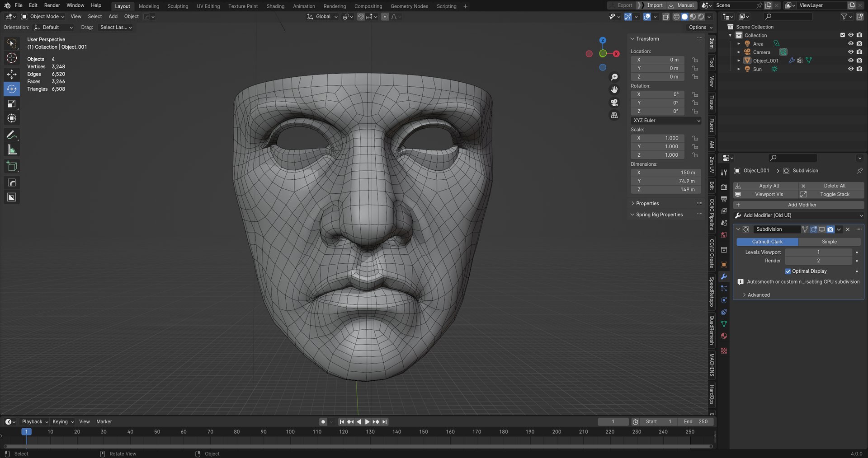Expand Object_001 in the outliner

tap(739, 61)
